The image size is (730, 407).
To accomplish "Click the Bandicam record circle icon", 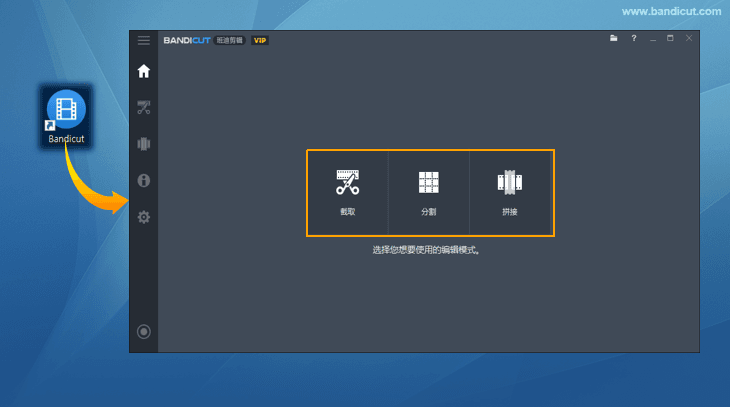I will click(x=143, y=332).
